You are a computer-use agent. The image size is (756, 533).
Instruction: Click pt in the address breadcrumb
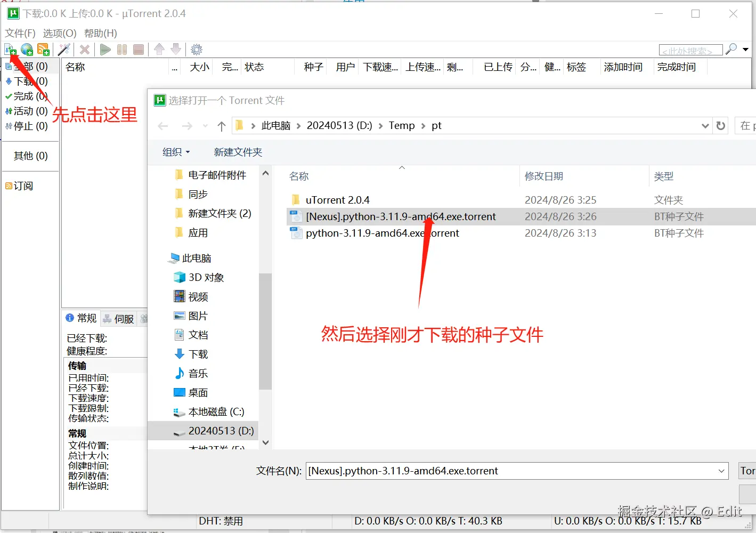click(436, 126)
